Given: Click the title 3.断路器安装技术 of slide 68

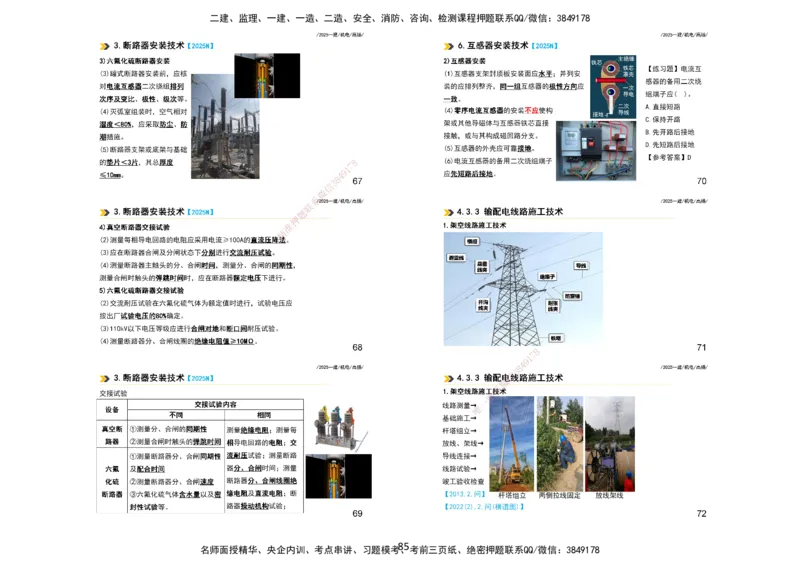Looking at the screenshot, I should coord(148,212).
